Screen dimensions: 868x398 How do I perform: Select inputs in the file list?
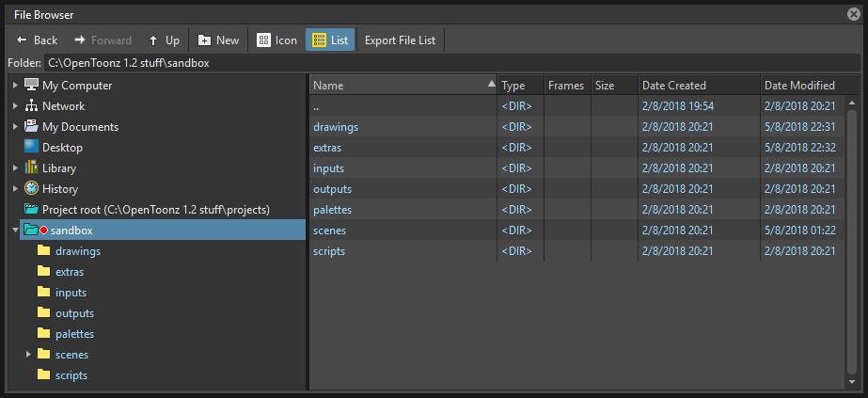pyautogui.click(x=576, y=168)
